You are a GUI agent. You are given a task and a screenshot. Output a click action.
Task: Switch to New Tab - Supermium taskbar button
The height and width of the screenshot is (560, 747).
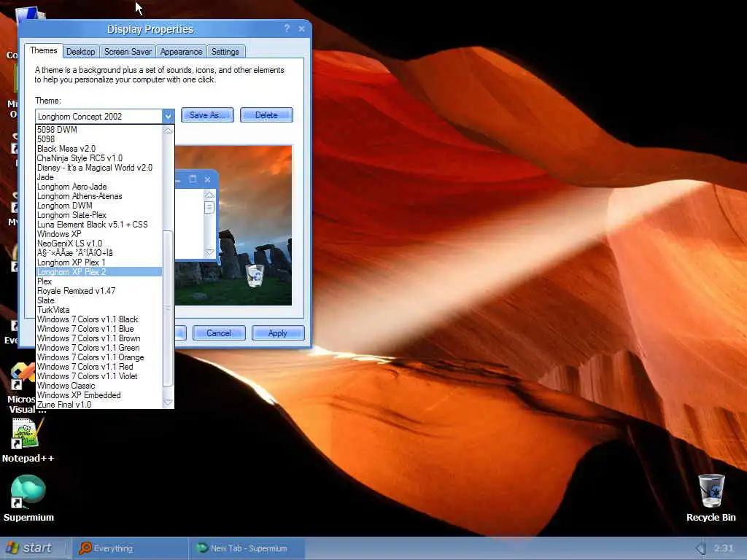pos(247,548)
